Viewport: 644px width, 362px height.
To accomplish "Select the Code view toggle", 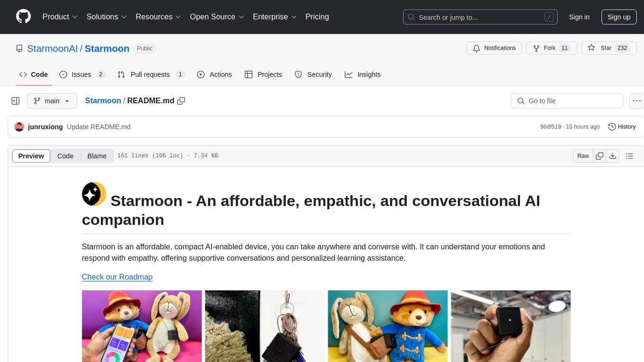I will click(65, 156).
